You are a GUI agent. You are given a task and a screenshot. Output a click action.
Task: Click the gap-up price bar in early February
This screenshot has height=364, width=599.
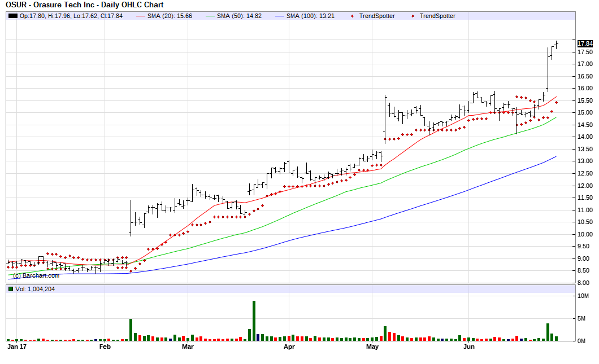(x=131, y=218)
